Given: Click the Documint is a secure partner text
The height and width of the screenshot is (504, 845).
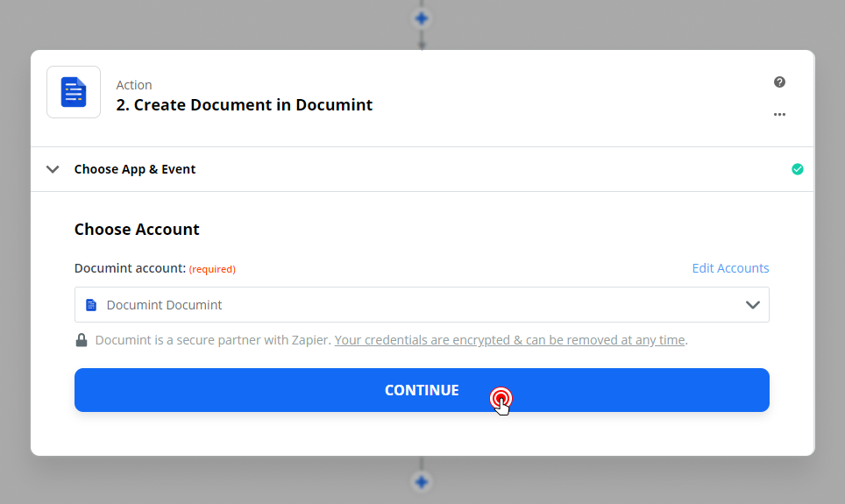Looking at the screenshot, I should pos(213,340).
